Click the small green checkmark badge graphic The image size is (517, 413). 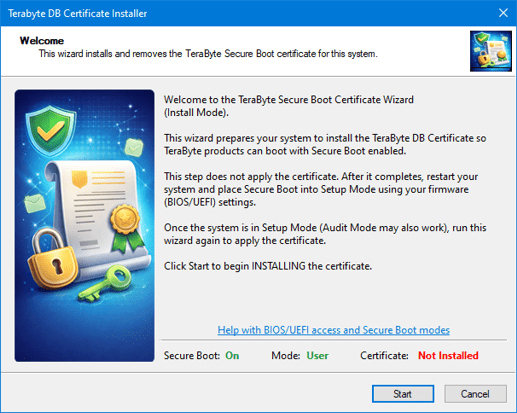coord(134,147)
